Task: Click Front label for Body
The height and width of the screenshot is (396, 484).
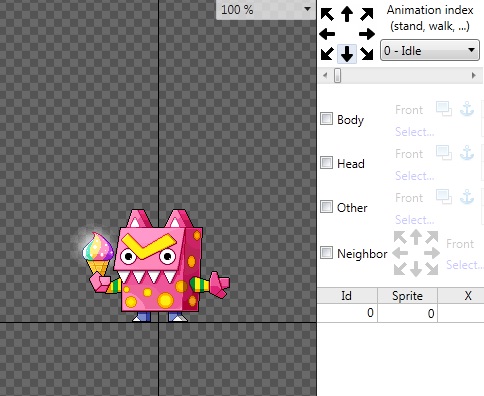Action: click(x=409, y=110)
